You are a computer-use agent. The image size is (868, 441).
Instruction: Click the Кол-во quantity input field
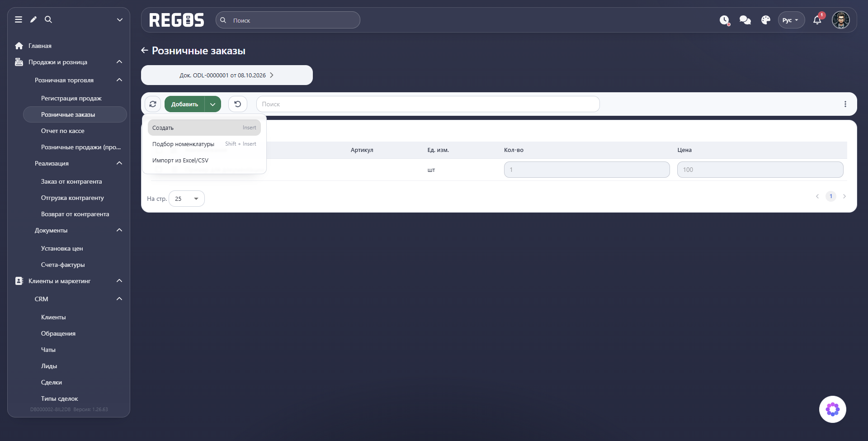coord(587,170)
